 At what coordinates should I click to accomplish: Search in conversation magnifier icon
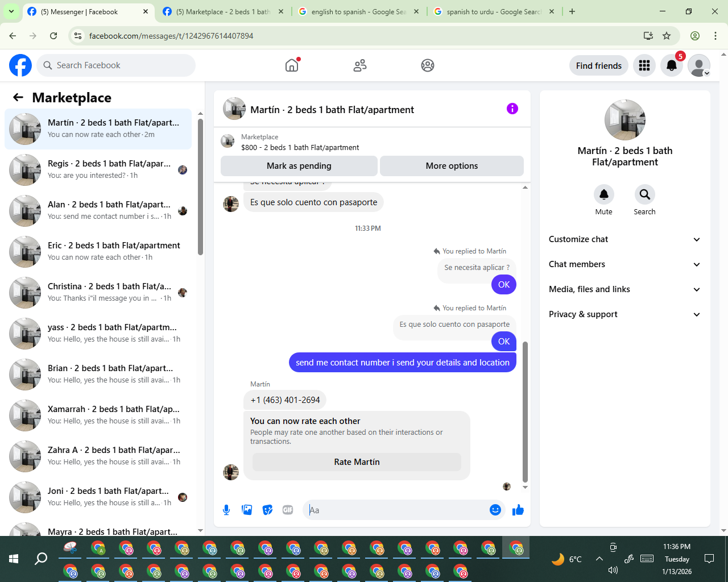[x=644, y=194]
